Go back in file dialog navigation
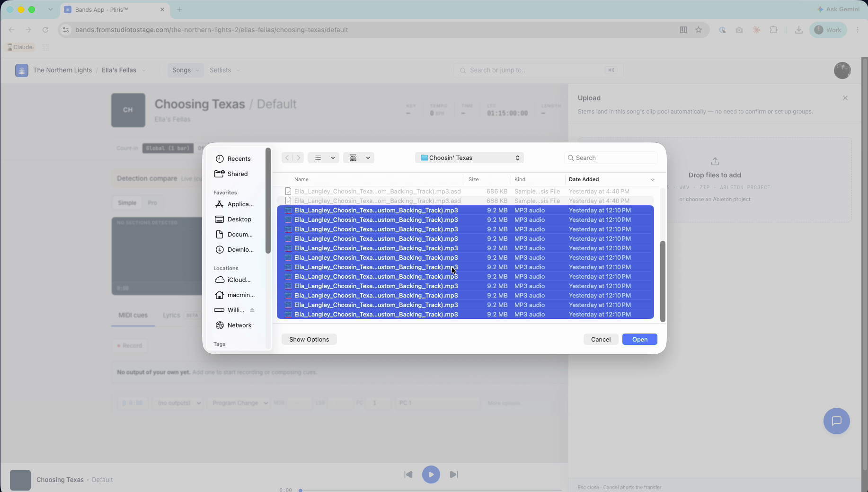Viewport: 868px width, 492px height. [287, 158]
